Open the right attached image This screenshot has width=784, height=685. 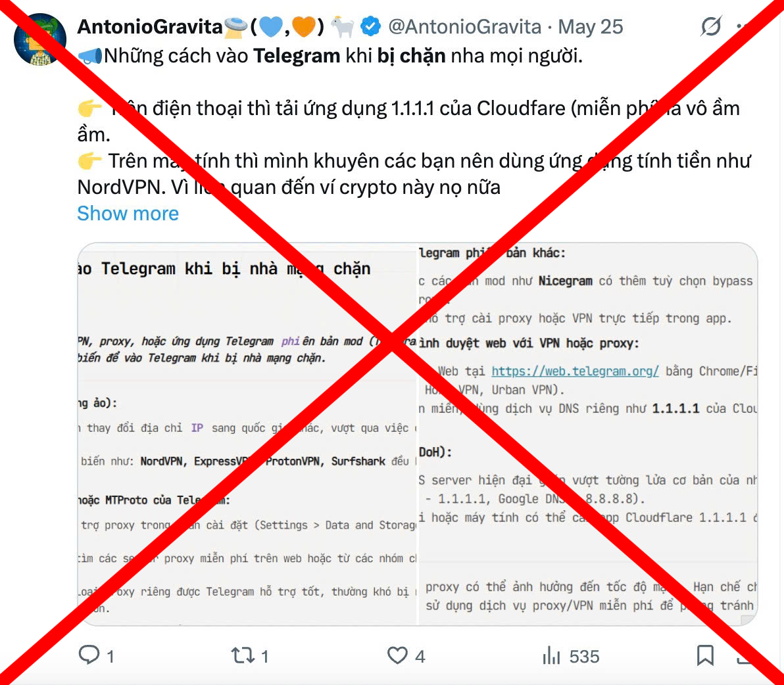[x=587, y=434]
